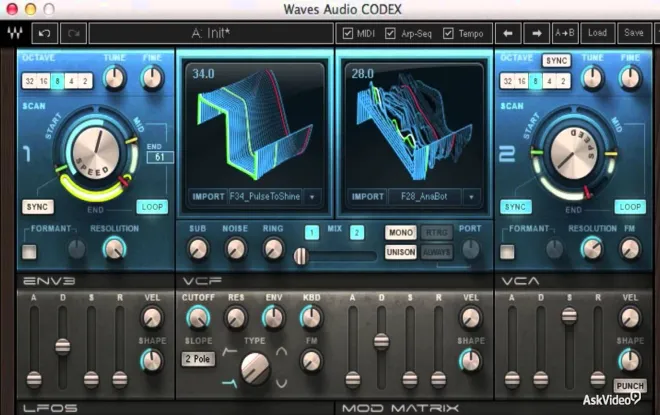660x415 pixels.
Task: Click oscillator 1 scan SPEED knob
Action: pyautogui.click(x=96, y=153)
